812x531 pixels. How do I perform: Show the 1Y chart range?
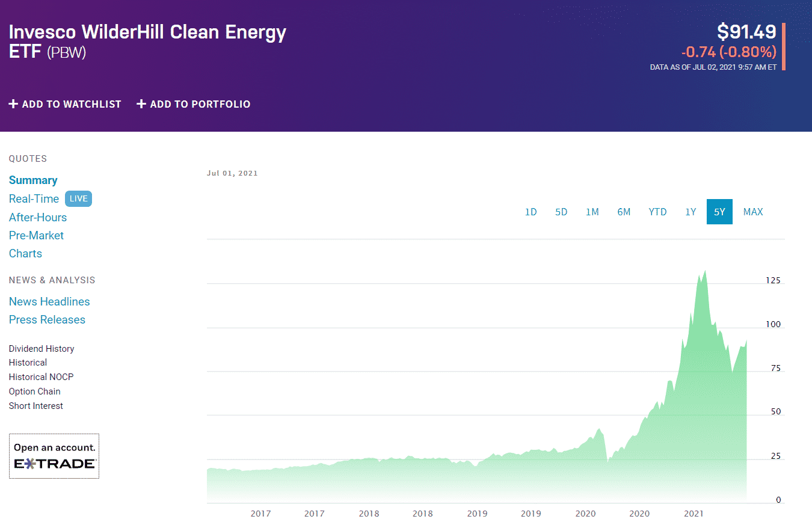[691, 212]
